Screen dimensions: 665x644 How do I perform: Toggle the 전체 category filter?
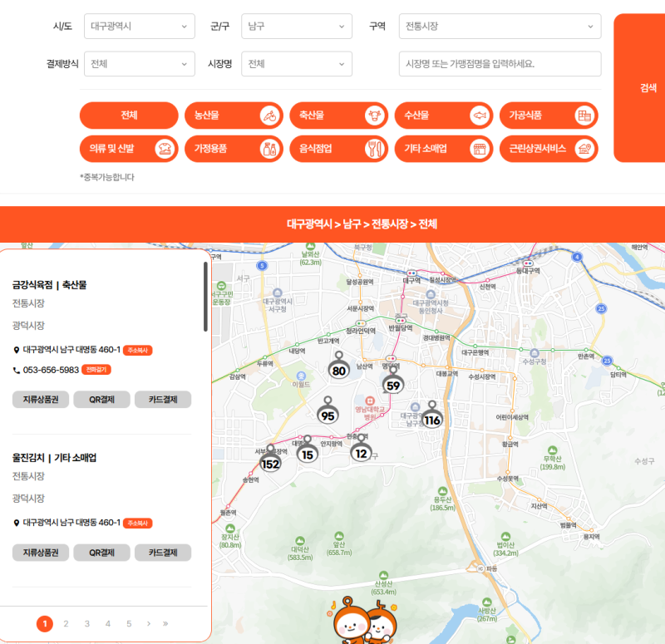[129, 116]
